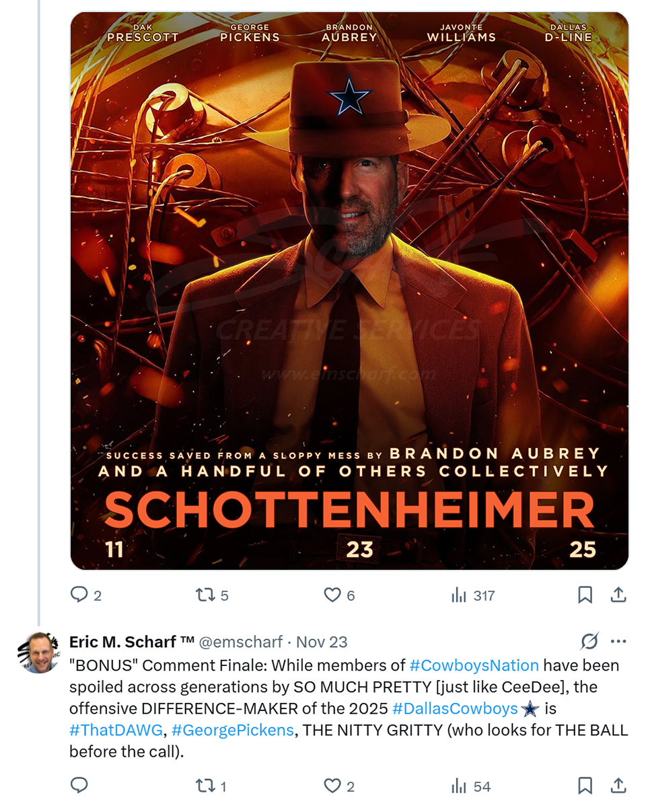
Task: Share the Schottenheimer poster tweet
Action: click(618, 595)
